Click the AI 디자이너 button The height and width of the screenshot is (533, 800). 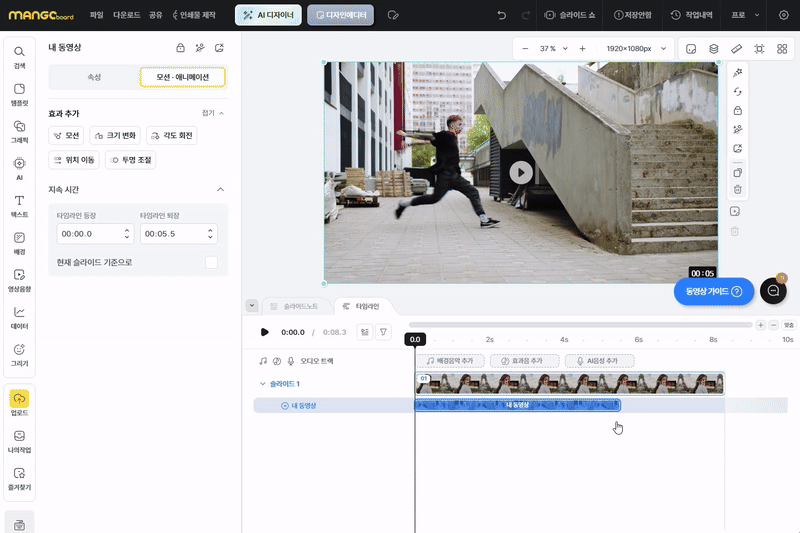point(267,15)
